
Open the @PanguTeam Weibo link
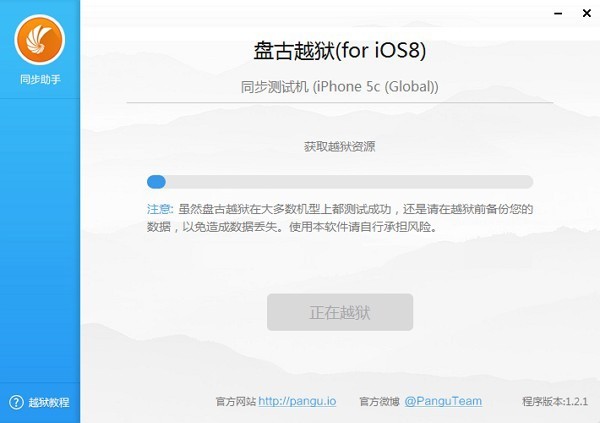[443, 401]
